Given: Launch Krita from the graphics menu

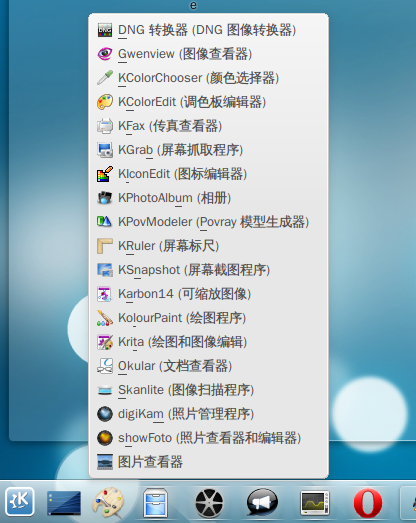Looking at the screenshot, I should pyautogui.click(x=209, y=342).
